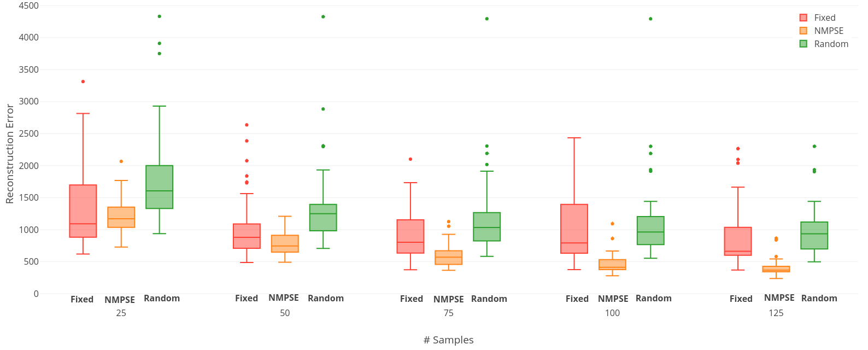Viewport: 868px width, 350px height.
Task: Select the Fixed box at 25 samples
Action: (83, 211)
